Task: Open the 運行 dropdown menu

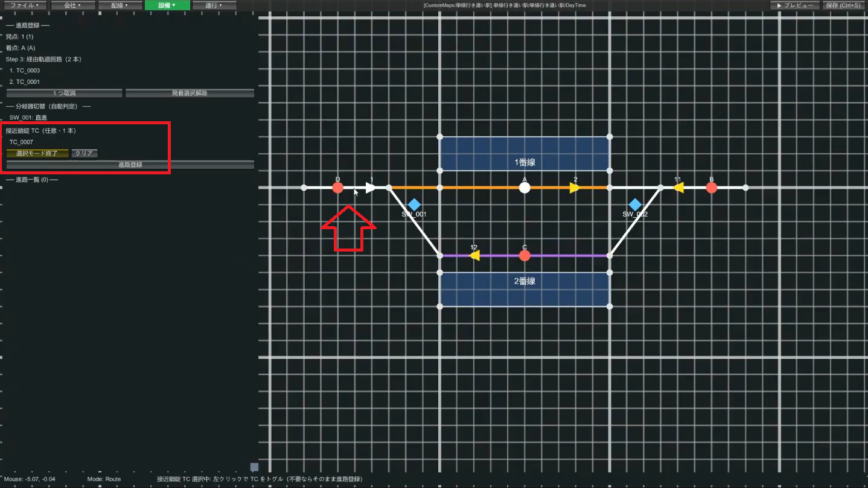Action: pos(214,5)
